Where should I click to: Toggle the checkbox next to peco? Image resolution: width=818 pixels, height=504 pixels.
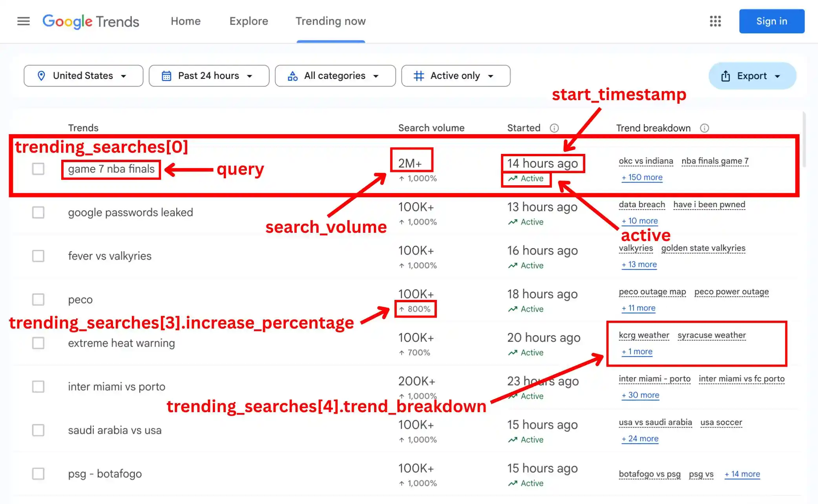pyautogui.click(x=38, y=299)
